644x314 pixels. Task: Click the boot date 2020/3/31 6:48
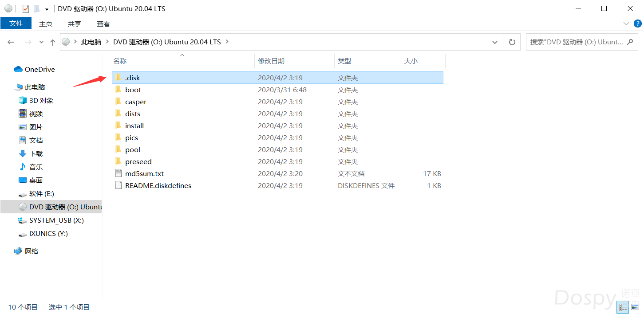pos(282,90)
